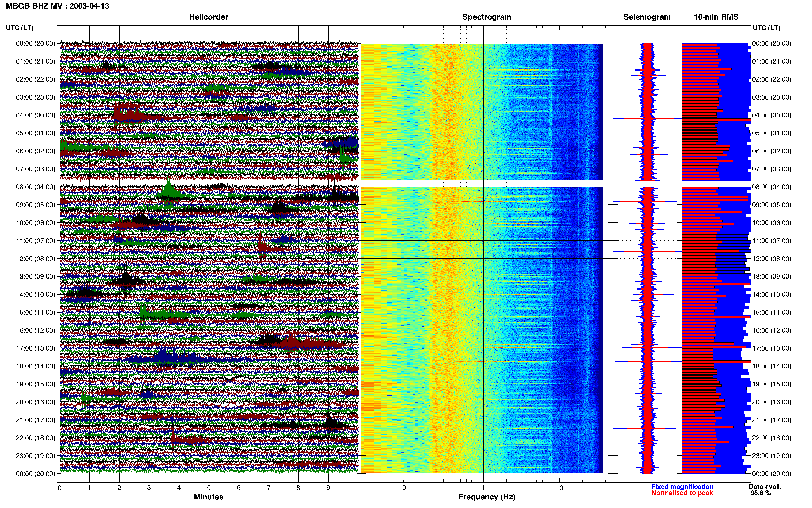Screen dimensions: 812x508
Task: Click 20:00 (16:00) label beside RMS panel
Action: click(x=772, y=402)
